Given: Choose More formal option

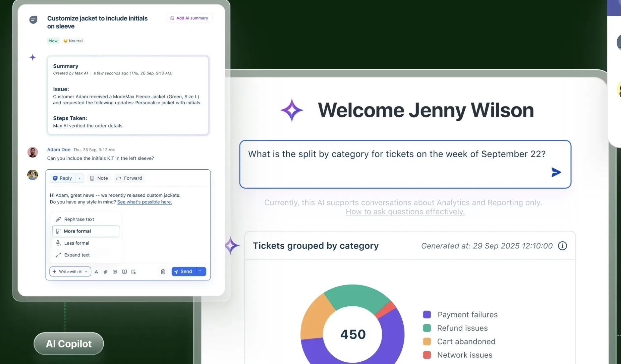Looking at the screenshot, I should pyautogui.click(x=86, y=231).
